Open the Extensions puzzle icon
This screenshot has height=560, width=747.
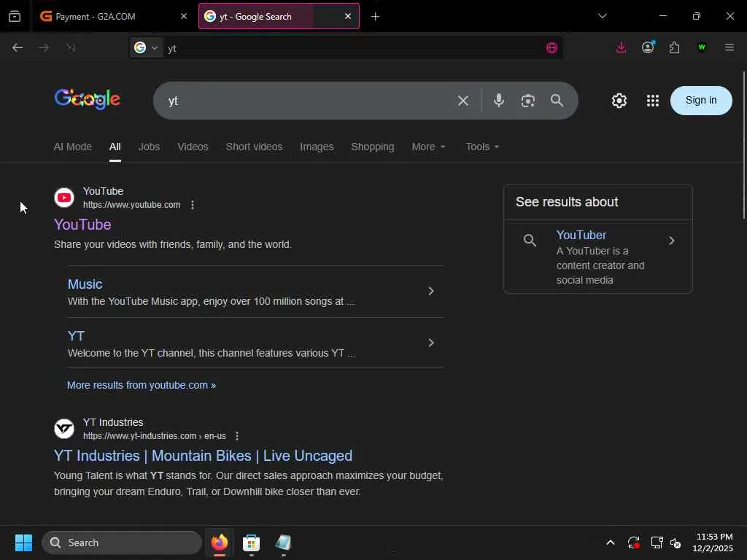coord(674,47)
